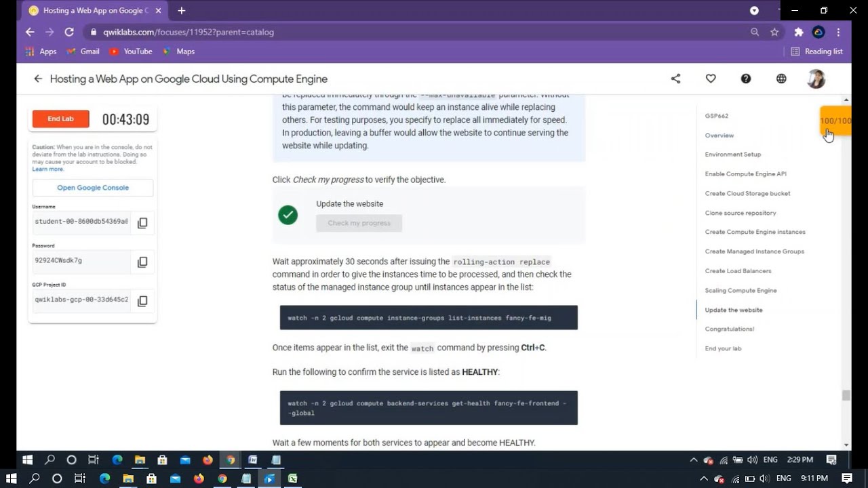Jump to Congratulations! section
Viewport: 868px width, 488px height.
pyautogui.click(x=729, y=329)
